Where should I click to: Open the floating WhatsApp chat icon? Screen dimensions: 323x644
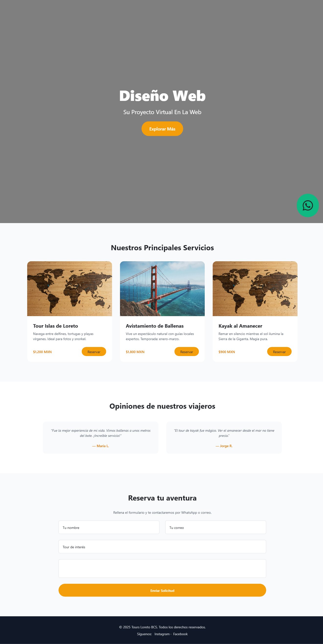tap(308, 205)
